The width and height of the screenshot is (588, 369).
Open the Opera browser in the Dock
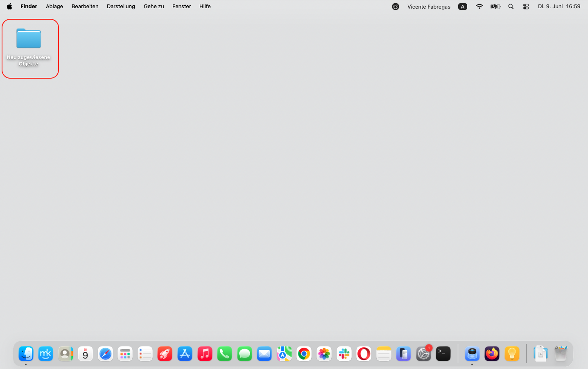[364, 353]
